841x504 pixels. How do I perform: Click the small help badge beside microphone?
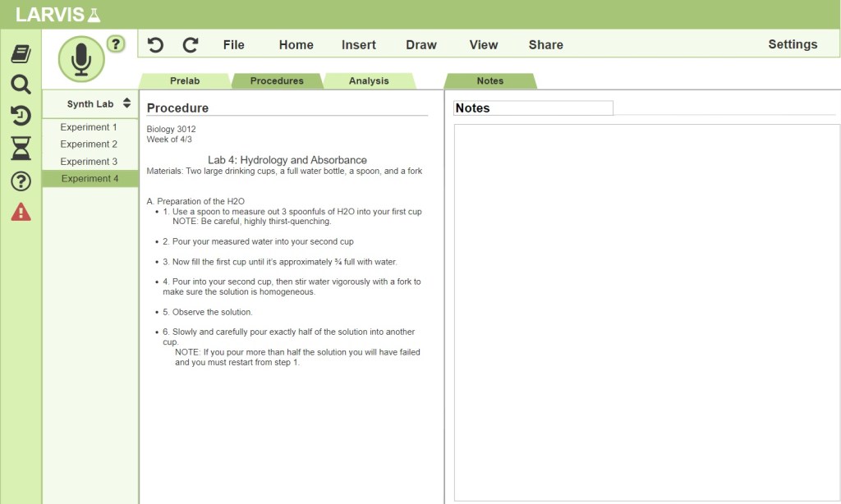(x=116, y=44)
